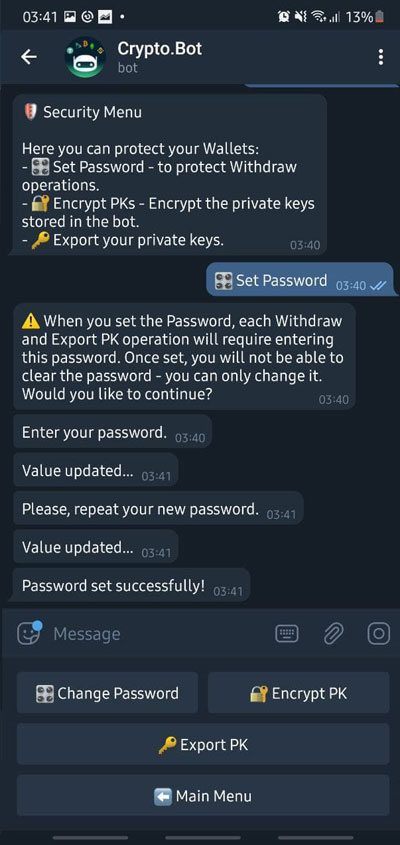Open the sticker and emoji picker

(29, 634)
